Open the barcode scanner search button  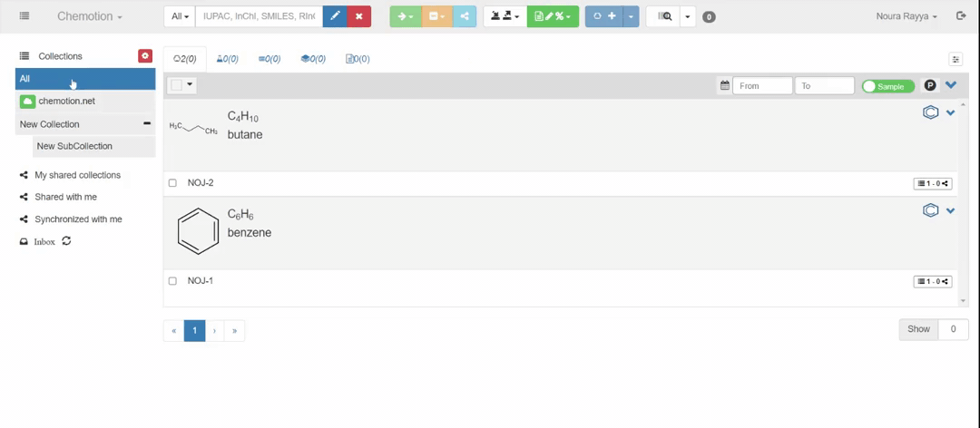[x=664, y=16]
